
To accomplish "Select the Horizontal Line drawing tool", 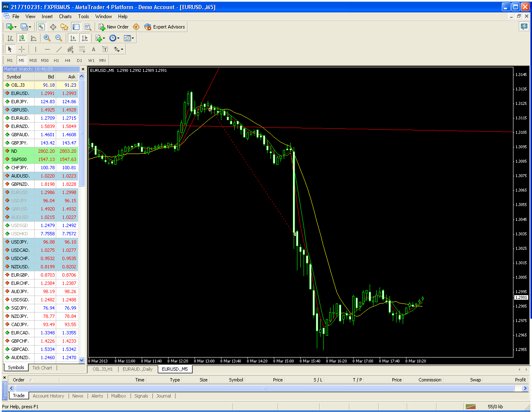I will click(47, 49).
